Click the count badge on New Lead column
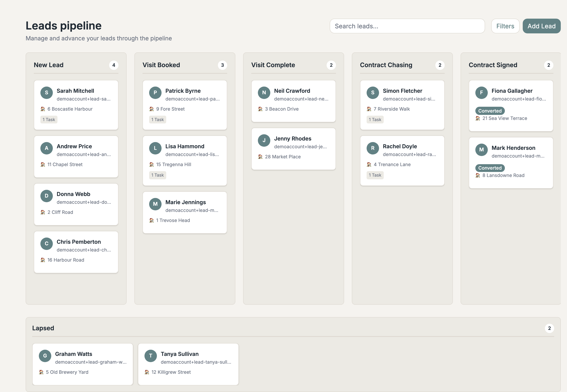Viewport: 567px width, 392px height. (x=114, y=65)
